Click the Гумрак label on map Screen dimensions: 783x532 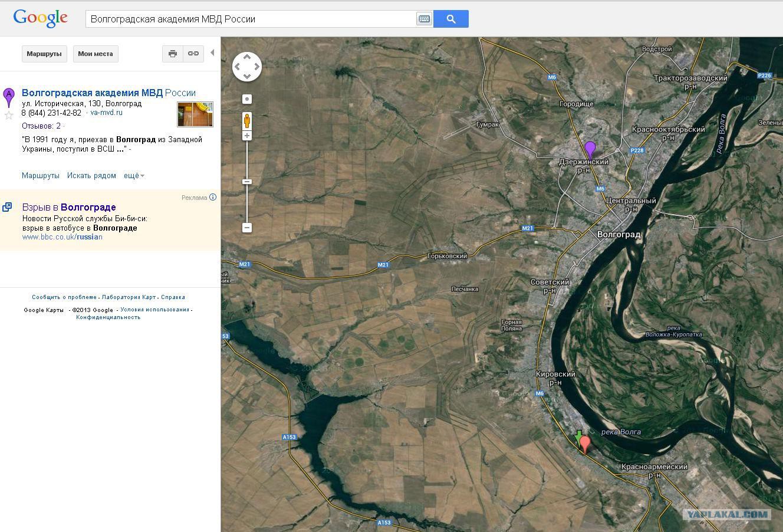click(x=488, y=125)
